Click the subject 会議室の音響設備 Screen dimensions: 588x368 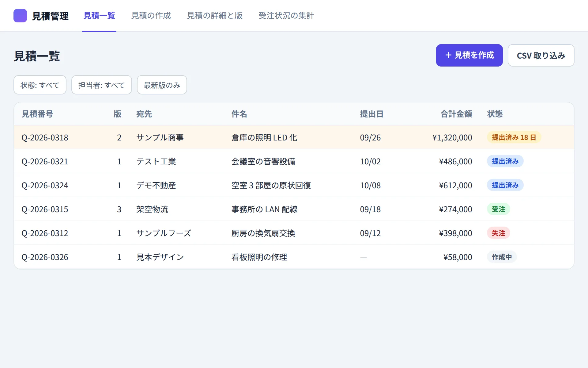263,161
